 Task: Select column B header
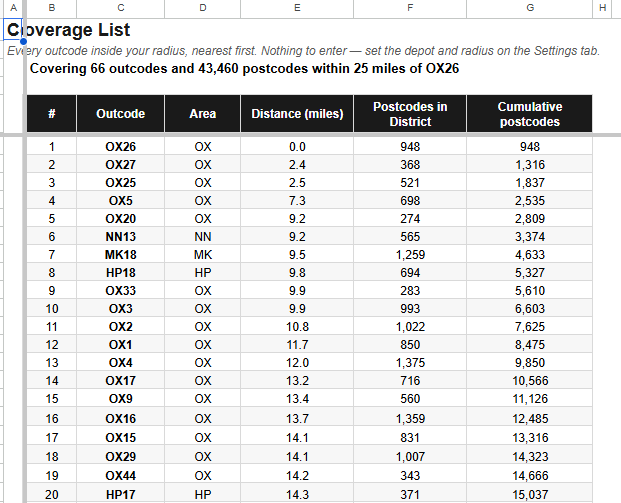51,8
